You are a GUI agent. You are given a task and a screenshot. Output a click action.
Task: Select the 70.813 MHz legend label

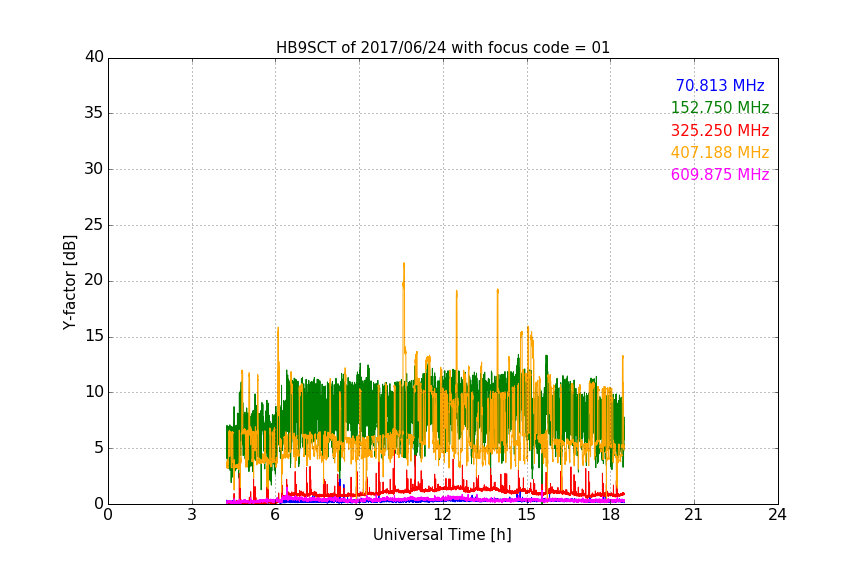(720, 85)
